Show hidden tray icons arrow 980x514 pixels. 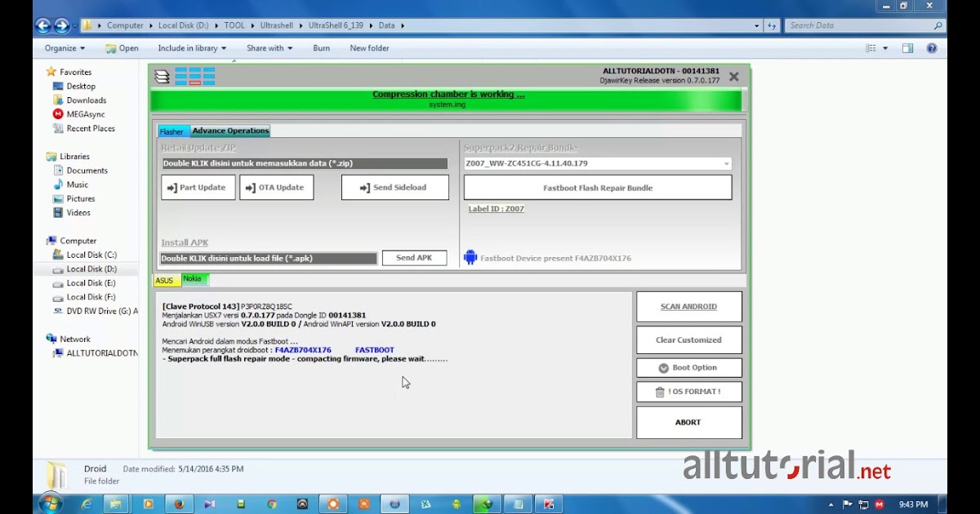pyautogui.click(x=831, y=504)
